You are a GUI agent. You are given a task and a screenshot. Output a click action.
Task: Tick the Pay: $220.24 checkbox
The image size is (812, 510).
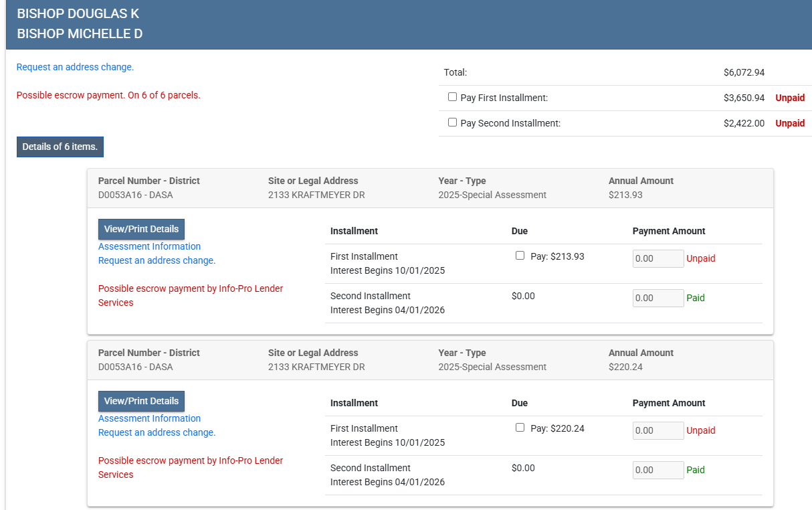[520, 428]
